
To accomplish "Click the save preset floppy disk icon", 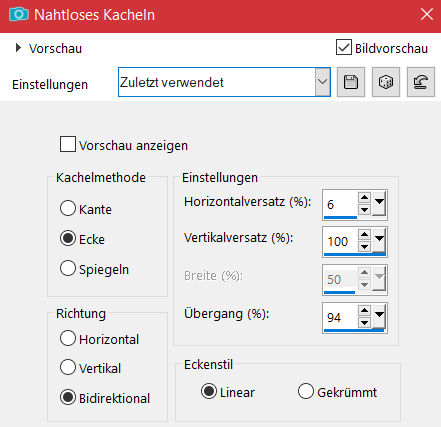I will coord(351,82).
